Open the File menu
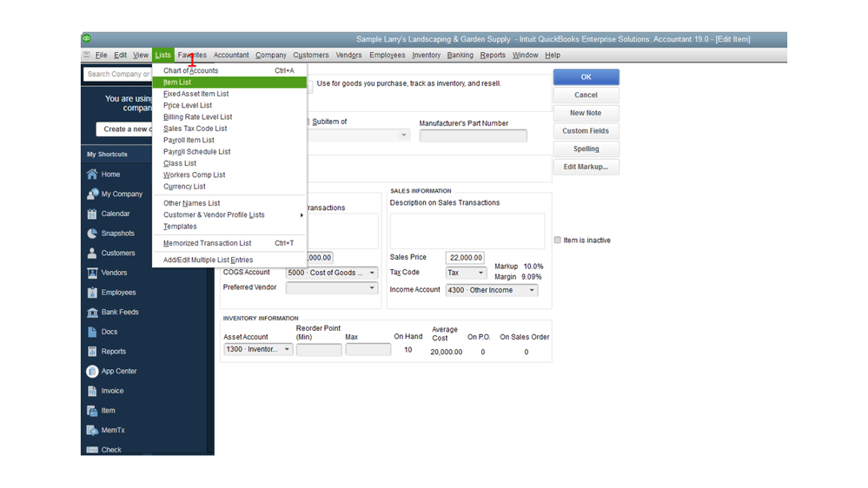The image size is (868, 488). click(x=102, y=55)
